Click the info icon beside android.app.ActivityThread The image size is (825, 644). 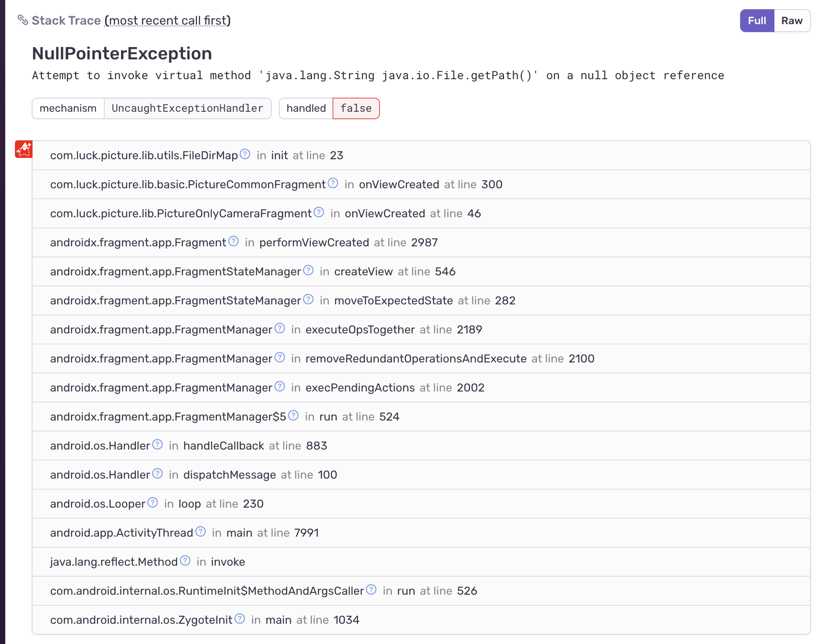click(201, 531)
